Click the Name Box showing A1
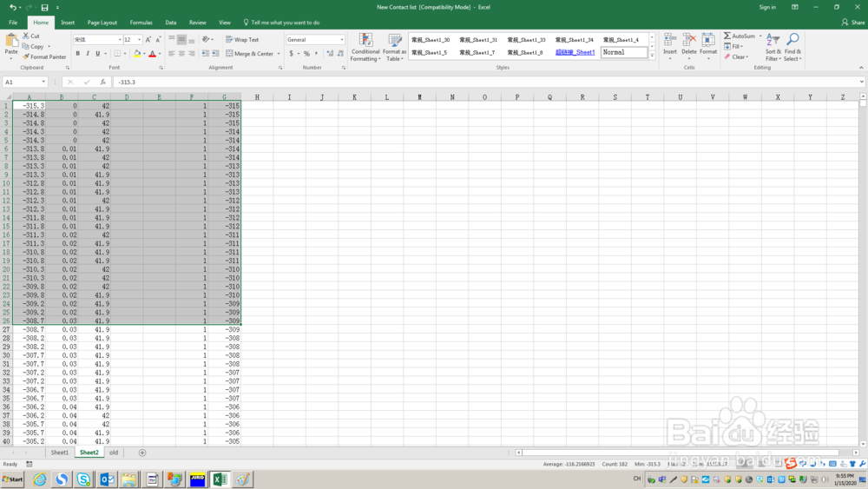Viewport: 868px width, 489px height. pos(25,82)
